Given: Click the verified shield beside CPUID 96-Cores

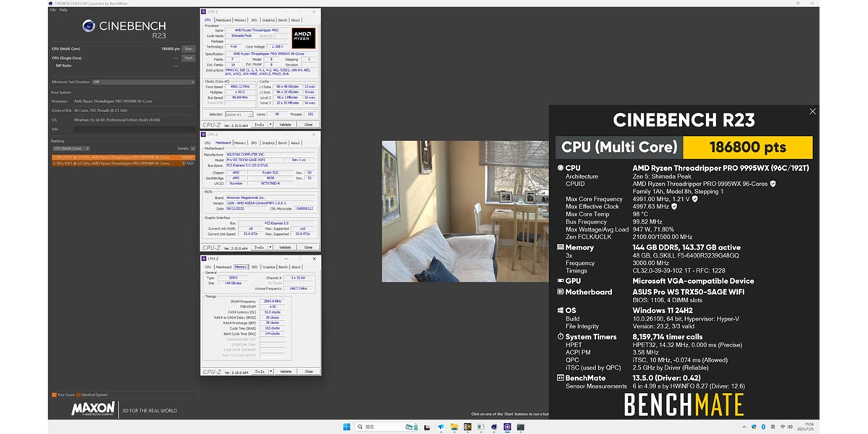Looking at the screenshot, I should [773, 184].
